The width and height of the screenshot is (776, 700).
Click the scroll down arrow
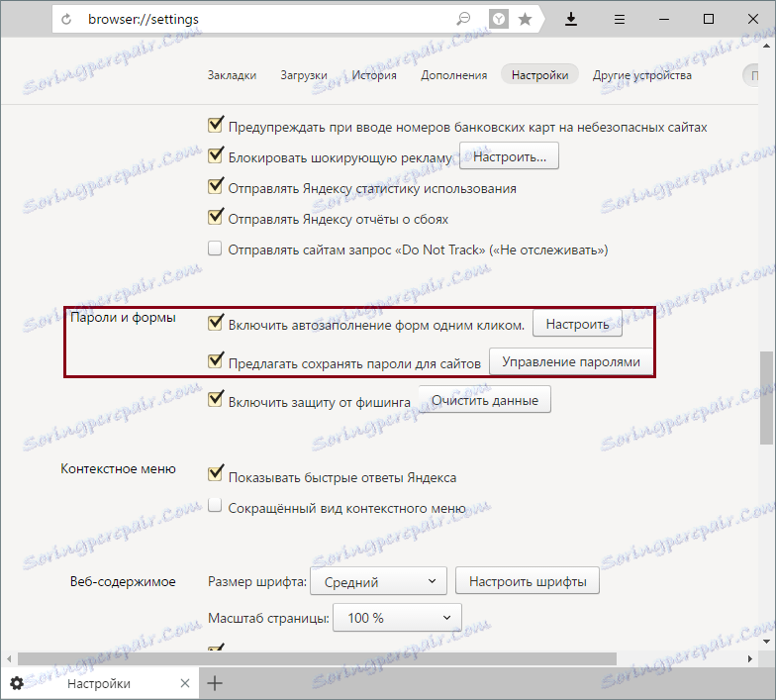point(766,642)
